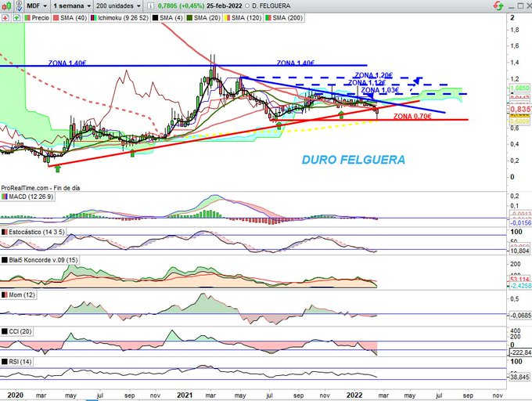
Task: Open the CCI (20) panel label
Action: tap(16, 331)
